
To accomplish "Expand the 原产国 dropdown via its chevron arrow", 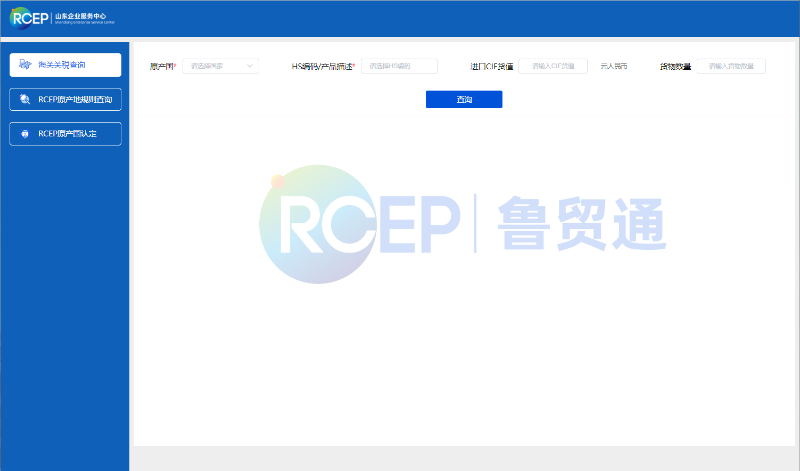I will [x=250, y=66].
